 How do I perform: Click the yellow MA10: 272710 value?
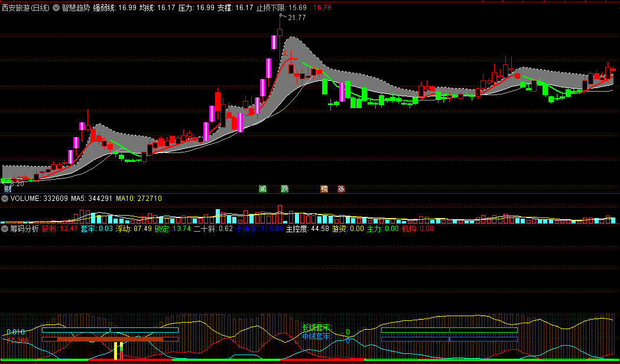point(139,199)
